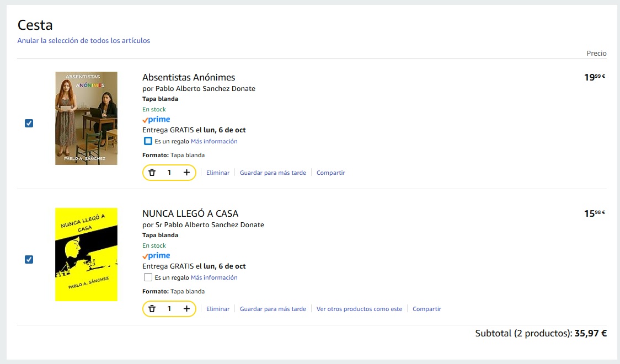Enable gift option for NUNCA LLEGÓ A CASA
620x364 pixels.
click(148, 277)
